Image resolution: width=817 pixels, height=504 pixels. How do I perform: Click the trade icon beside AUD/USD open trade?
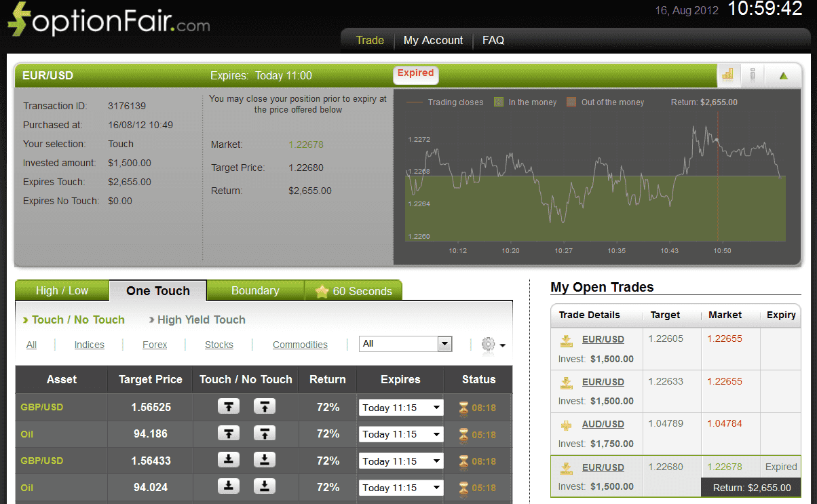[x=566, y=425]
